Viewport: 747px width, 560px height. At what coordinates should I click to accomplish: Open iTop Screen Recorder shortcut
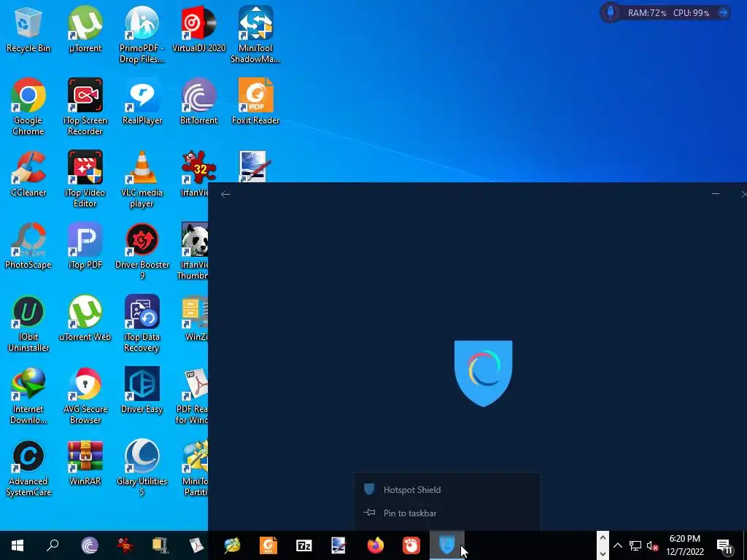85,107
